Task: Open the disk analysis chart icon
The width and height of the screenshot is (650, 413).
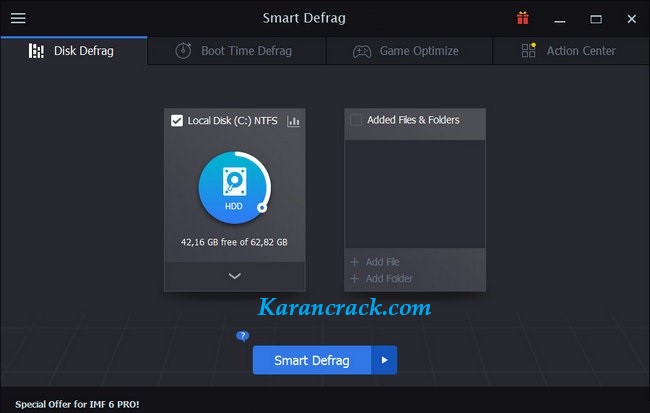Action: 293,121
